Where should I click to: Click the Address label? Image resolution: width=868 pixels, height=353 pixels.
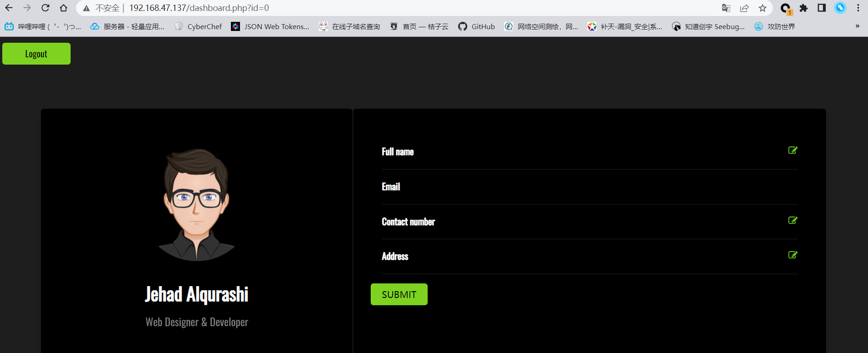pos(395,256)
